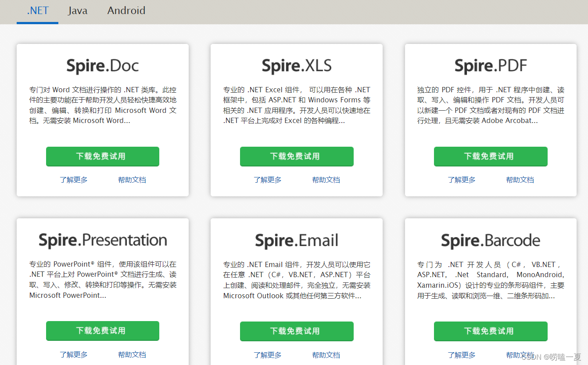Click 下载免费试用 under Spire.Presentation

pos(103,331)
